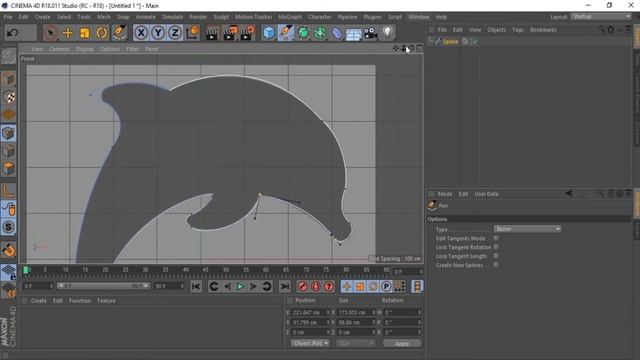Open the Size mode dropdown beside Apply
Screen dimensions: 640x360
(356, 343)
